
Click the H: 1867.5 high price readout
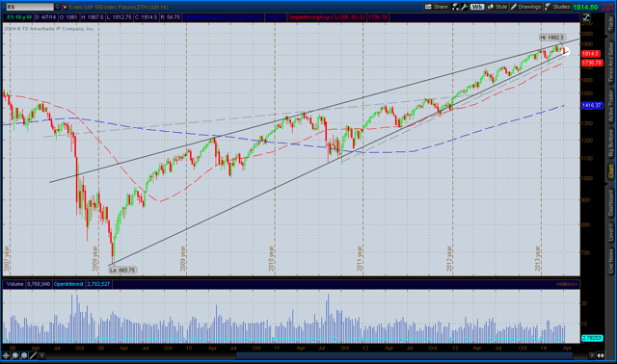[92, 17]
